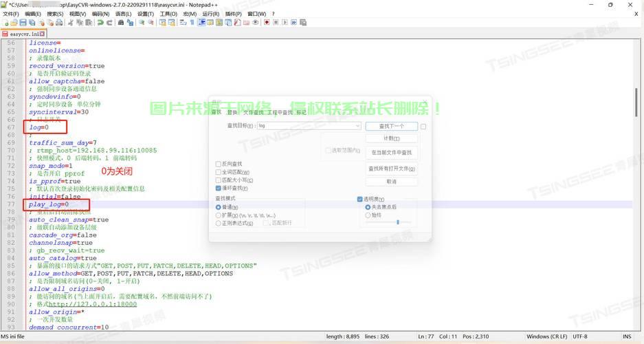Switch to the 文件查找 dialog tab
Image resolution: width=644 pixels, height=344 pixels.
[x=254, y=112]
